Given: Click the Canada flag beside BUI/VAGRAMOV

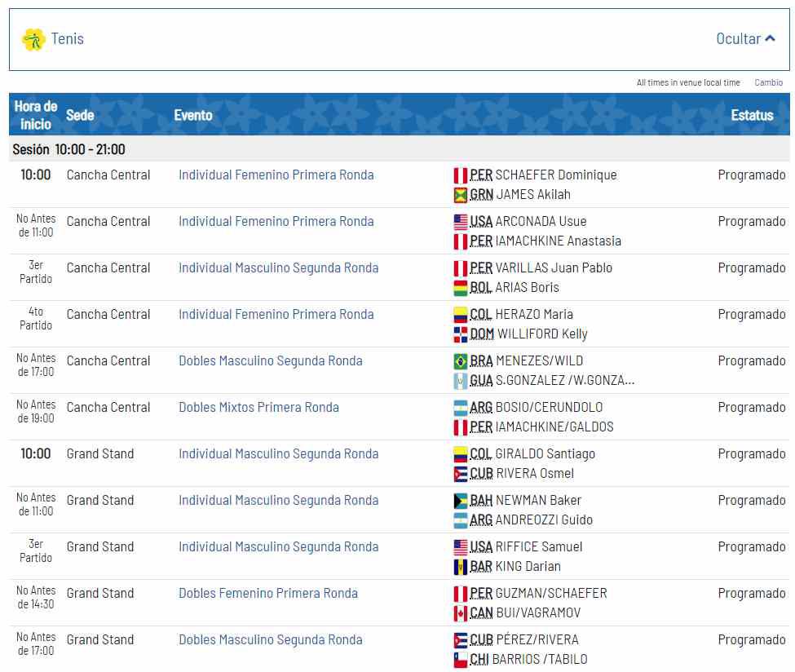Looking at the screenshot, I should tap(461, 613).
